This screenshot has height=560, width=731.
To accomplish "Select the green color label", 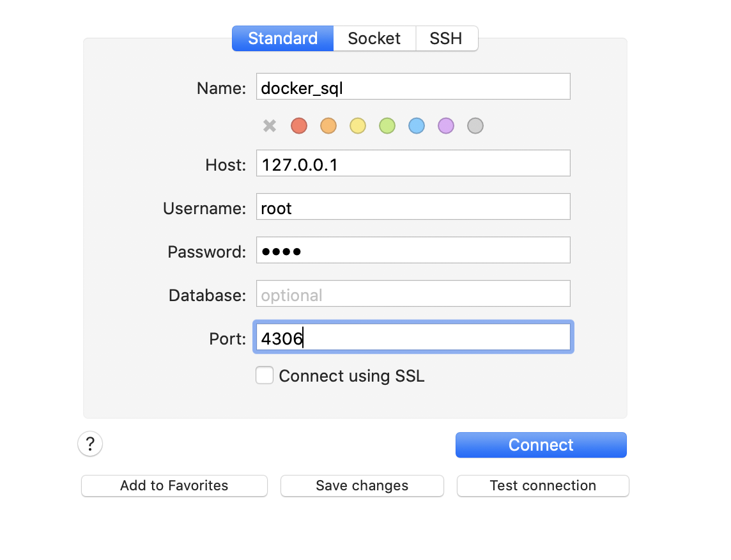I will pyautogui.click(x=387, y=126).
